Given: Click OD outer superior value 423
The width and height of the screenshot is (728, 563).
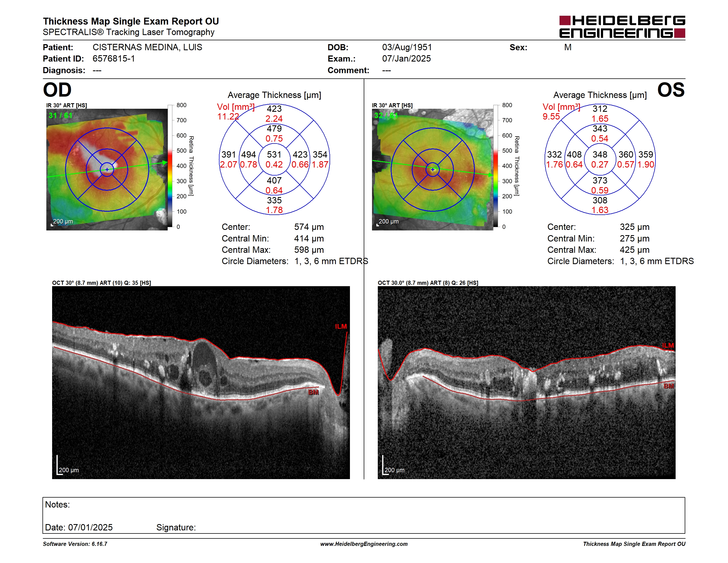Looking at the screenshot, I should 274,109.
